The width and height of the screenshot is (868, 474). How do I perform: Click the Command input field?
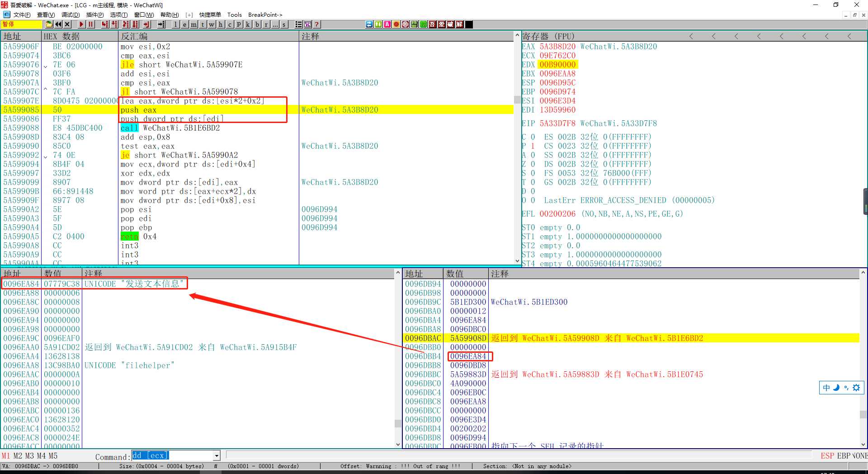[172, 455]
